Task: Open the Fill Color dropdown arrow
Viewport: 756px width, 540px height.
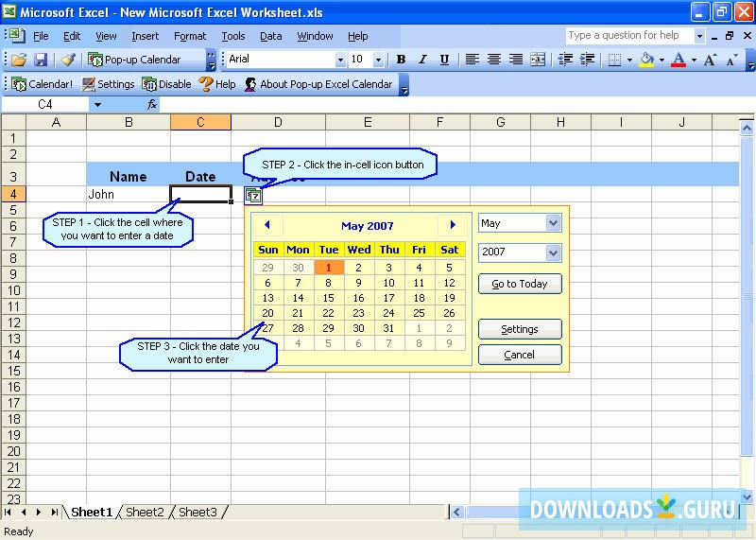Action: [x=661, y=60]
